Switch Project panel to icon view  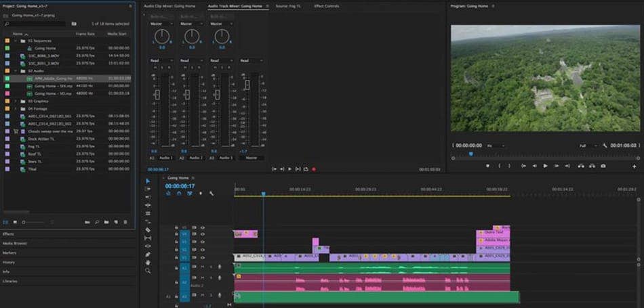15,222
